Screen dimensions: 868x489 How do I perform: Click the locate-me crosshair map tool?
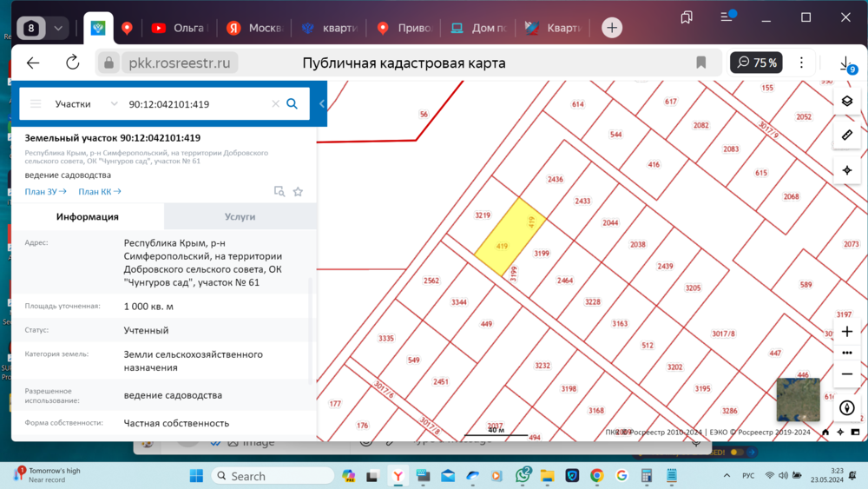point(847,170)
